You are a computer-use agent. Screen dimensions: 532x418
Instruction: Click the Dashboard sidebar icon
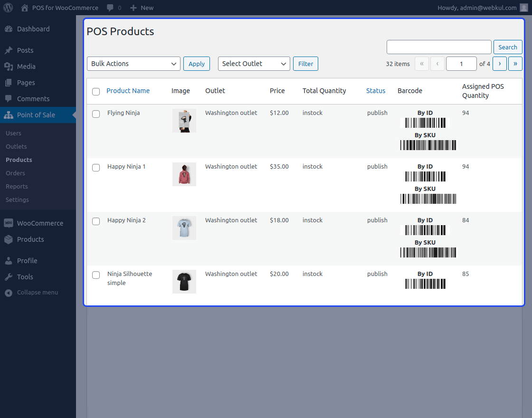point(9,28)
